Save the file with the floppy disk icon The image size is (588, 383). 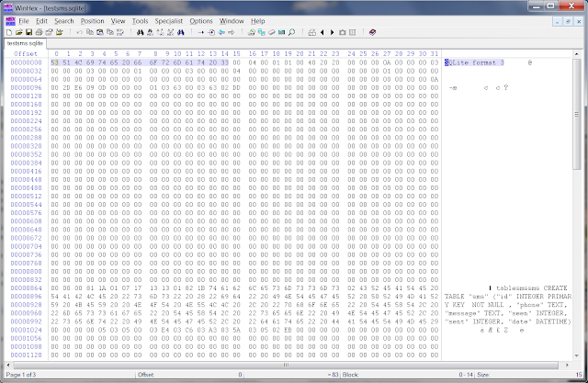[x=28, y=32]
